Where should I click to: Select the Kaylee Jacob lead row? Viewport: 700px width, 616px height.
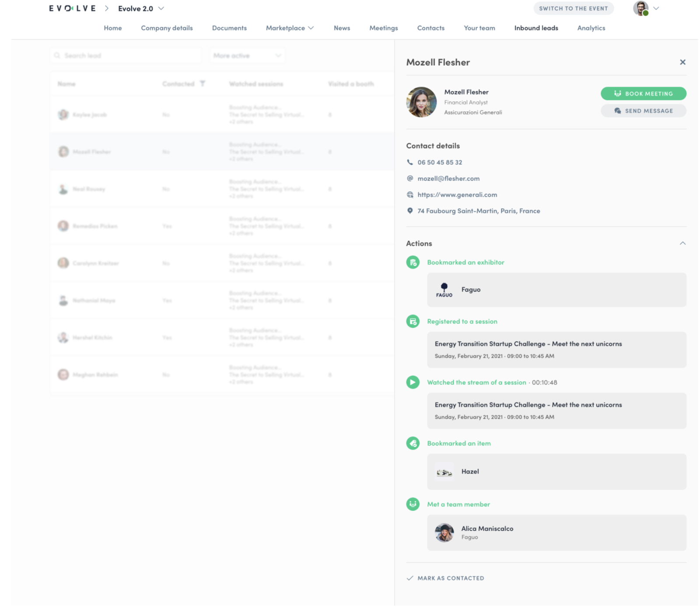(x=222, y=115)
